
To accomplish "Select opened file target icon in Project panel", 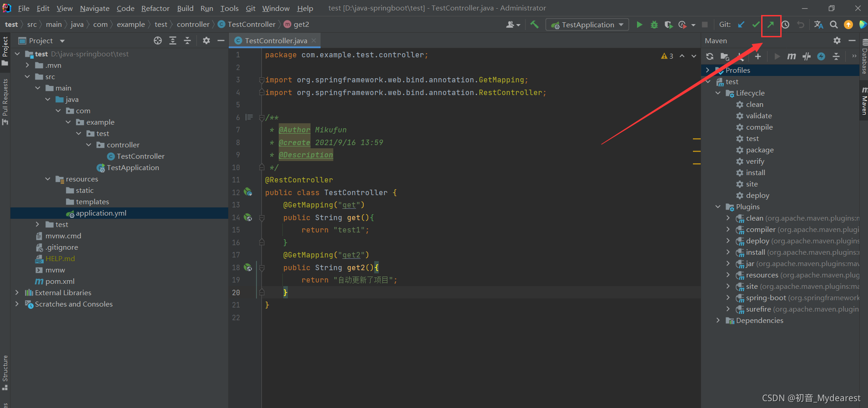I will click(x=158, y=40).
